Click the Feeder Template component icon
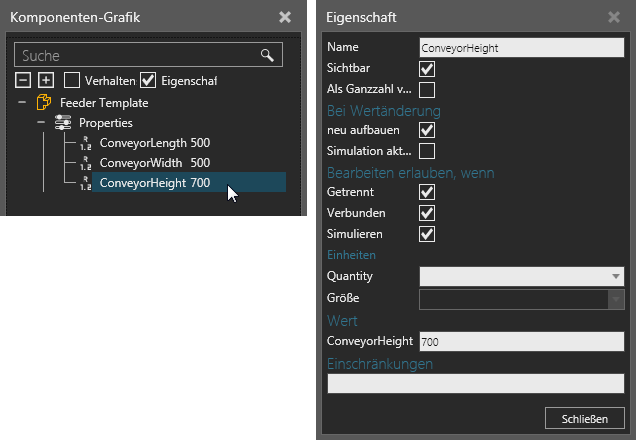Viewport: 636px width, 440px height. click(44, 102)
